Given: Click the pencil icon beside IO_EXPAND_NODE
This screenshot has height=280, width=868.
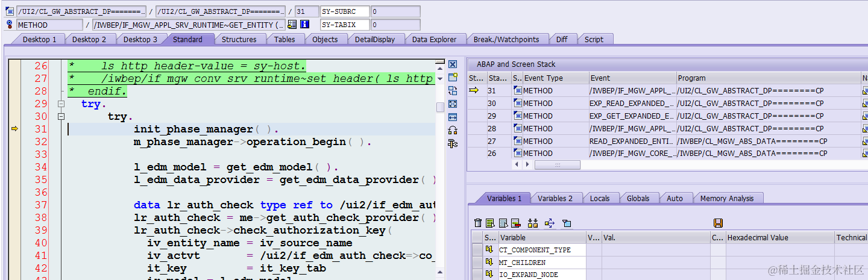Looking at the screenshot, I should click(490, 275).
